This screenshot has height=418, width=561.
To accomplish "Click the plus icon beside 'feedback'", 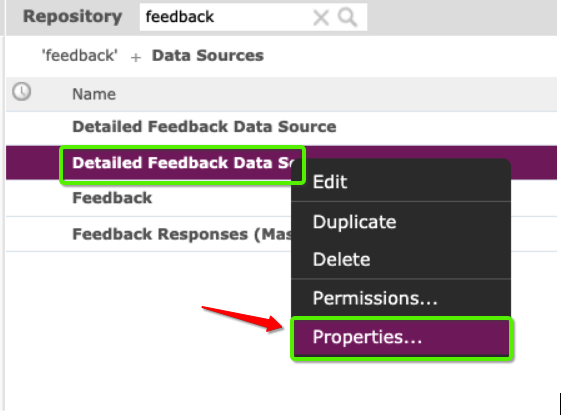I will (x=136, y=57).
